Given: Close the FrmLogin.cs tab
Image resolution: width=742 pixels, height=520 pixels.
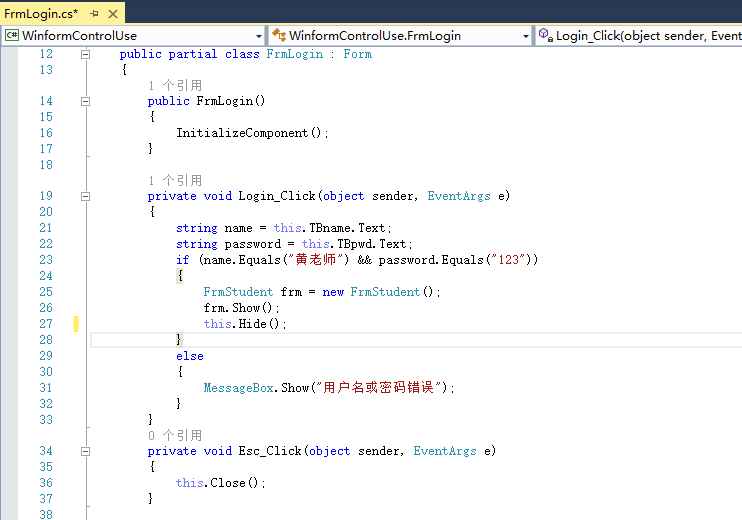Looking at the screenshot, I should [113, 14].
